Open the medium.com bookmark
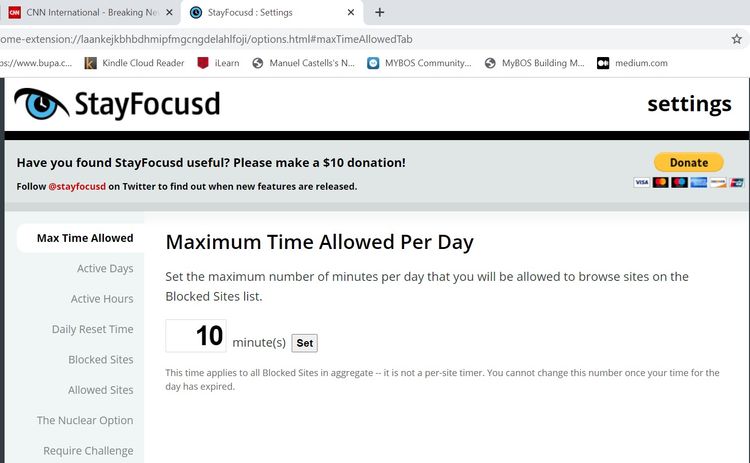This screenshot has width=750, height=463. tap(641, 63)
